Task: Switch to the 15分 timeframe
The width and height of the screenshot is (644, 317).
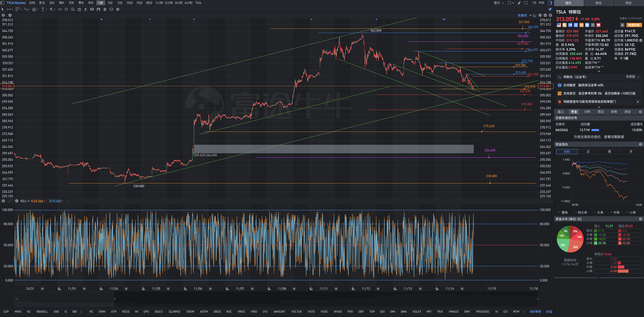Action: (139, 3)
